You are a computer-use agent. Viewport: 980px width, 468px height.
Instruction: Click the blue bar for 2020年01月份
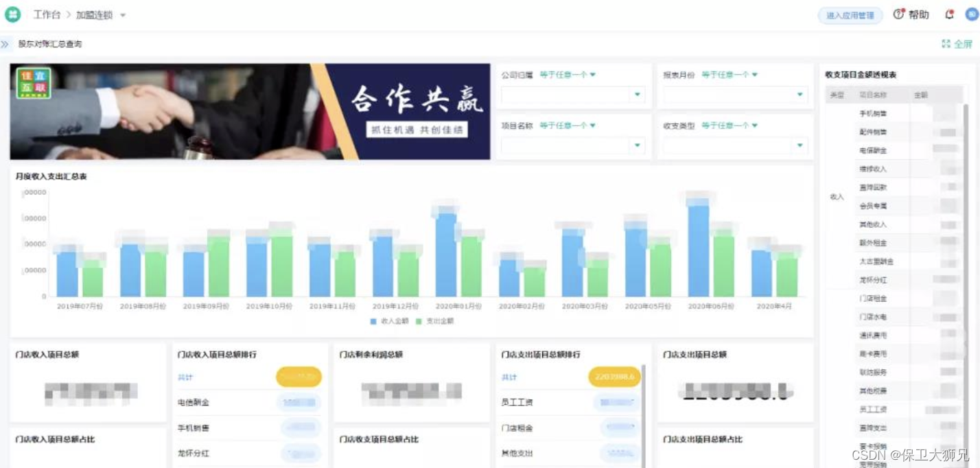pyautogui.click(x=446, y=255)
